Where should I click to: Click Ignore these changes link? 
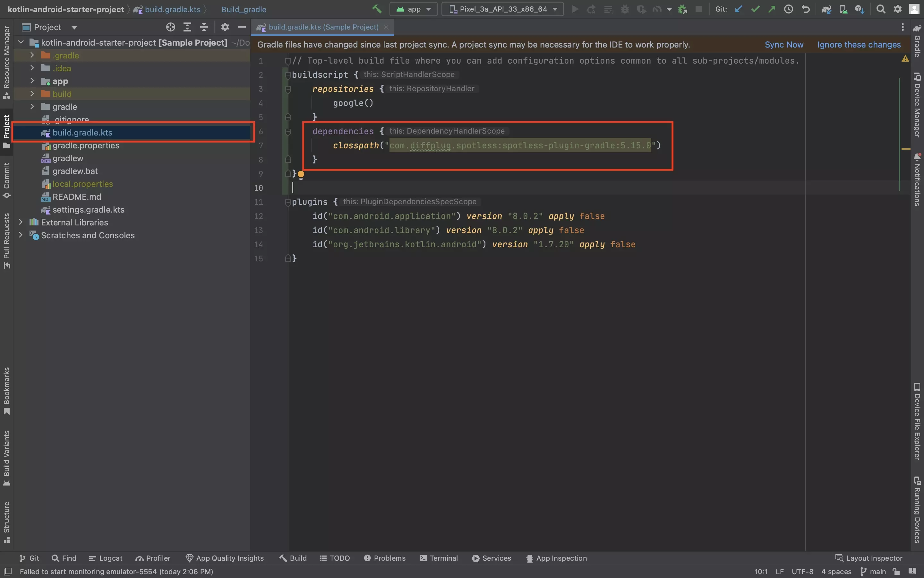(x=859, y=45)
